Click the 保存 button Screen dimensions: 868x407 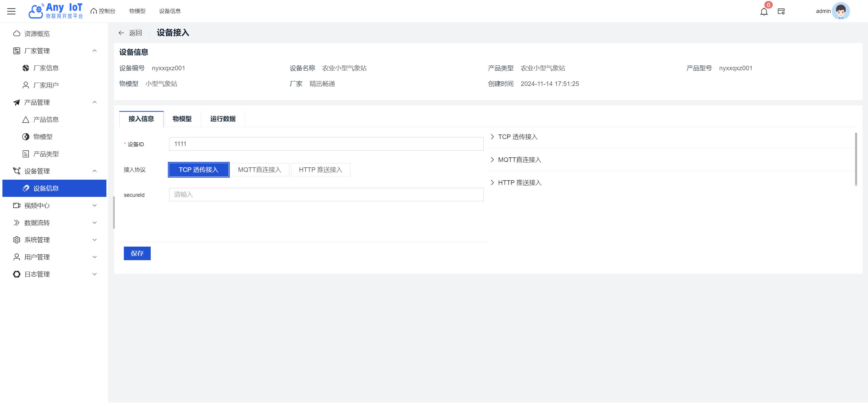tap(137, 253)
